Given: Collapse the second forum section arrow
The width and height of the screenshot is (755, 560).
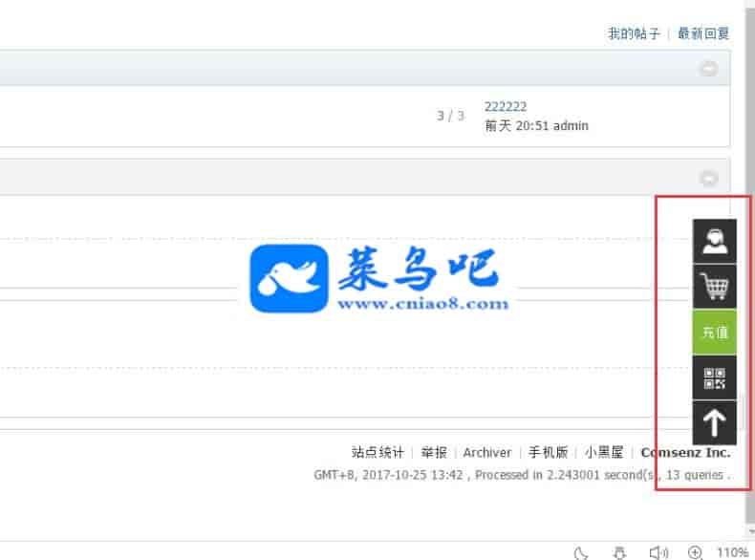Looking at the screenshot, I should (x=708, y=178).
